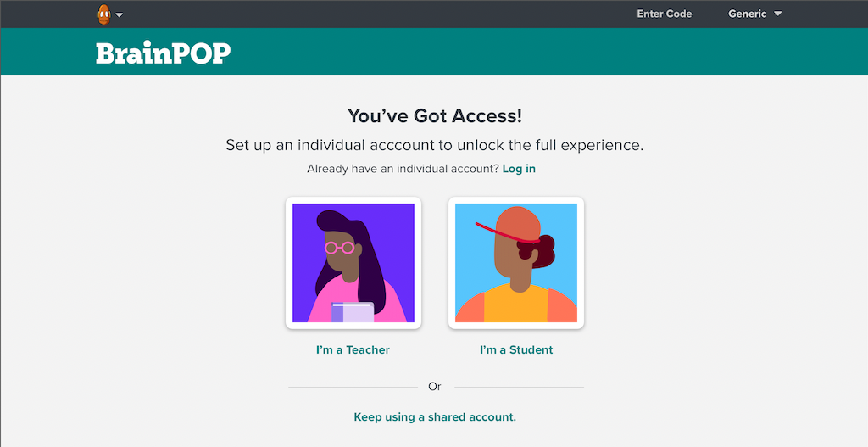
Task: Click the Moby robot avatar icon
Action: [x=104, y=14]
